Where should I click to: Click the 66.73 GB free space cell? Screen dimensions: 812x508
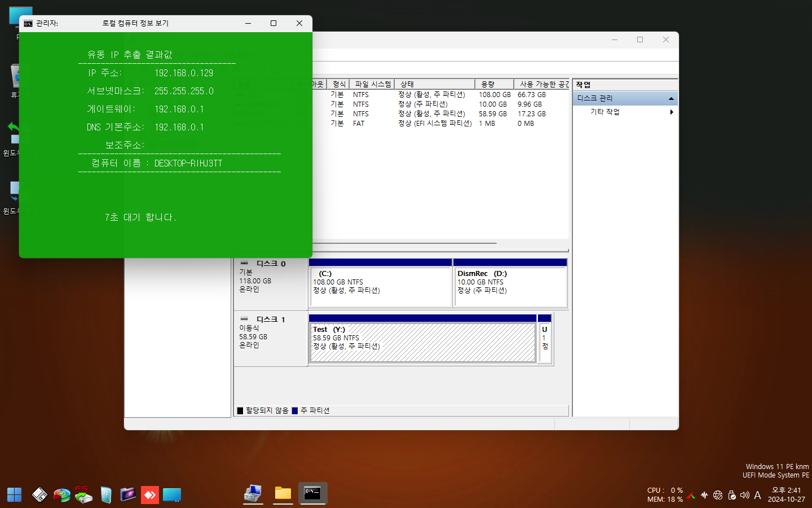pos(532,95)
